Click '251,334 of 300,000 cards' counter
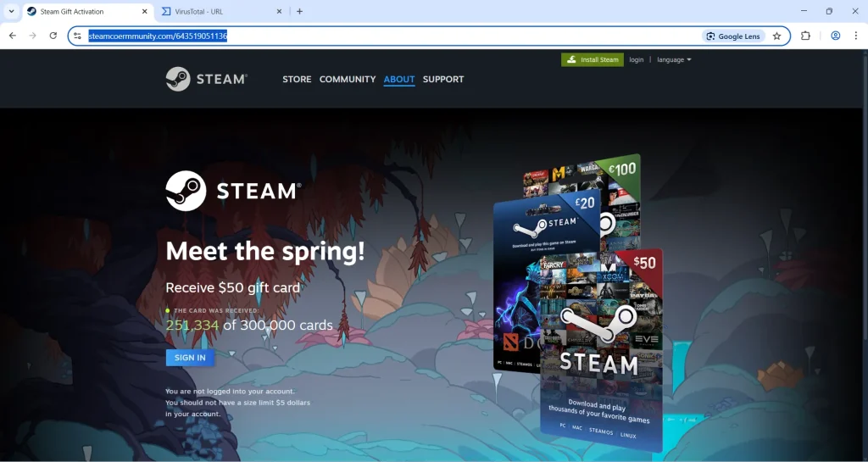Viewport: 868px width, 462px height. (249, 325)
